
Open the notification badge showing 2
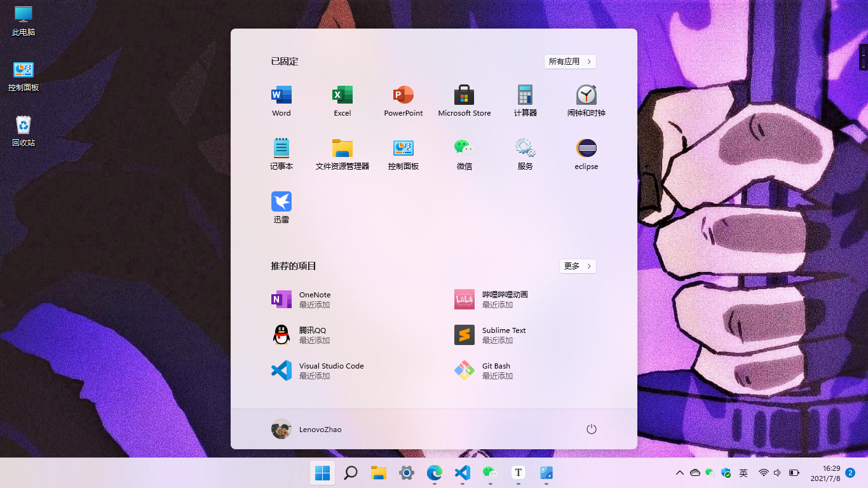850,473
